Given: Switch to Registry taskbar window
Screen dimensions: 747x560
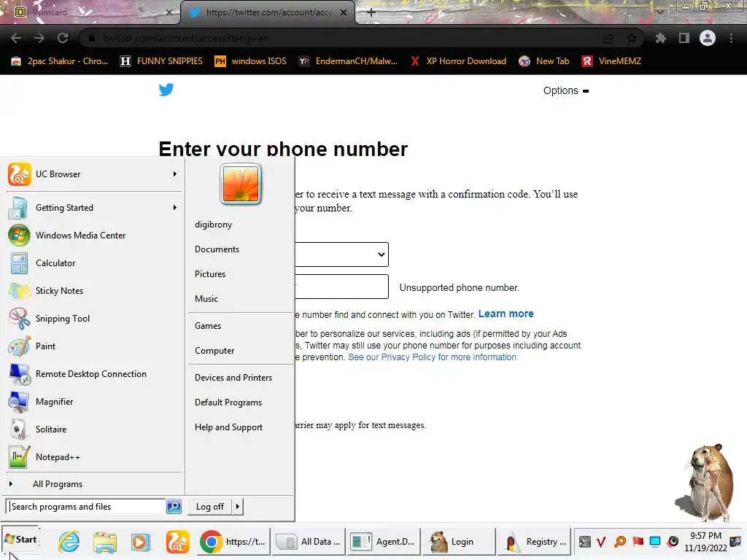Looking at the screenshot, I should (535, 542).
